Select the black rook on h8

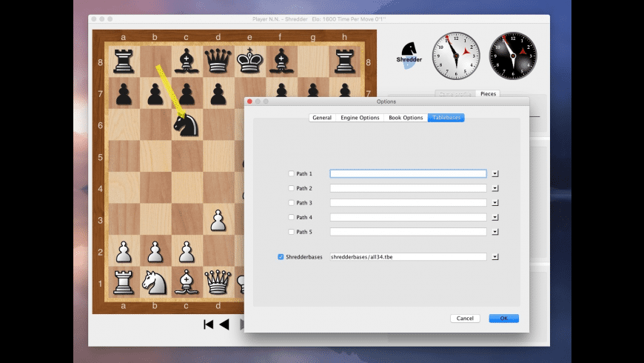[x=345, y=61]
